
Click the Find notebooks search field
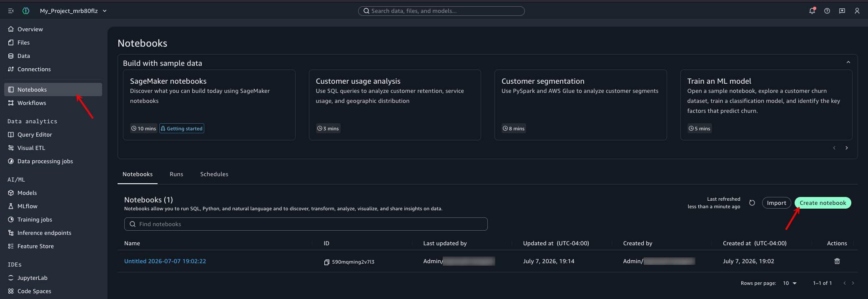(x=306, y=224)
